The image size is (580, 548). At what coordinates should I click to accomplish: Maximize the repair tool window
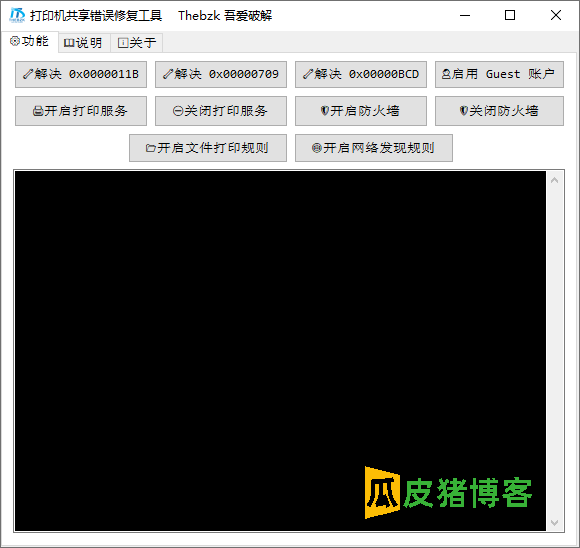[510, 15]
